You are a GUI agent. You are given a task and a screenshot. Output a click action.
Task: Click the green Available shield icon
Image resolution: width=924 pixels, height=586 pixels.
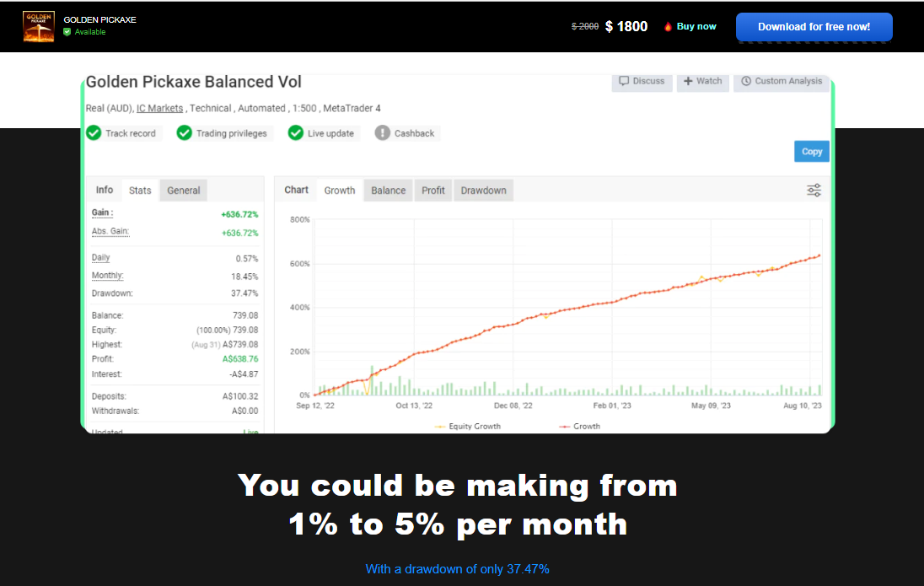pyautogui.click(x=67, y=32)
